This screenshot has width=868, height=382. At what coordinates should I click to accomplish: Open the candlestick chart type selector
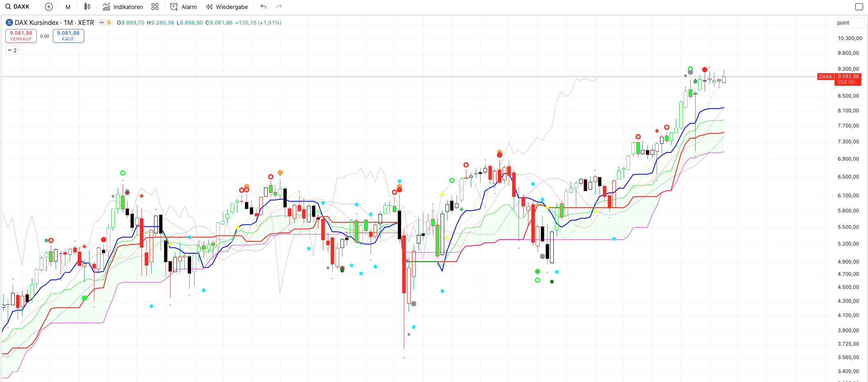click(x=87, y=7)
